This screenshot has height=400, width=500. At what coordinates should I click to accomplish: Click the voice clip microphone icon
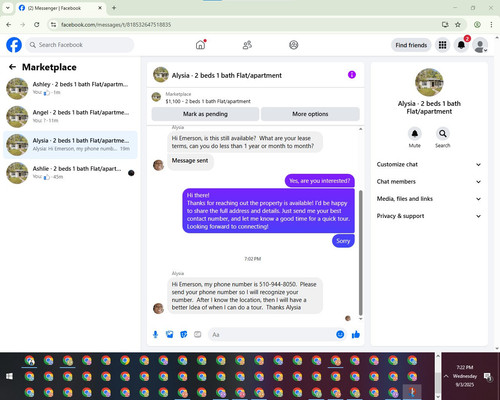coord(155,334)
